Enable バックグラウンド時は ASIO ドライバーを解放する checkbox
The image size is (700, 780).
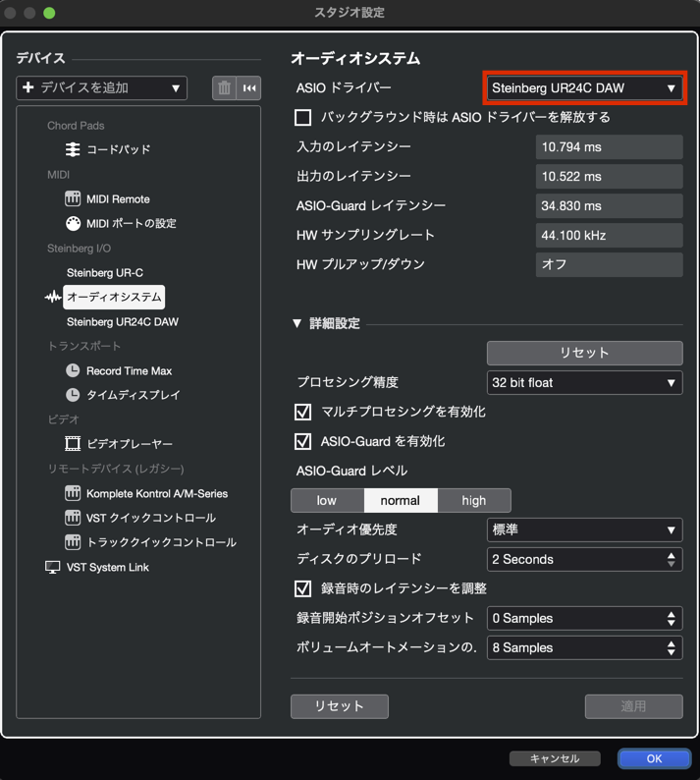[x=303, y=118]
